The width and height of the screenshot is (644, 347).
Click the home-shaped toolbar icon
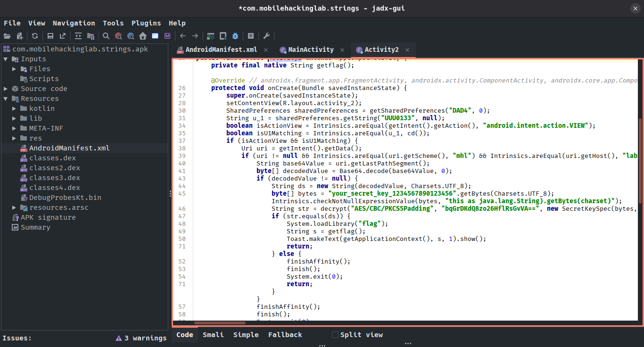tap(142, 36)
